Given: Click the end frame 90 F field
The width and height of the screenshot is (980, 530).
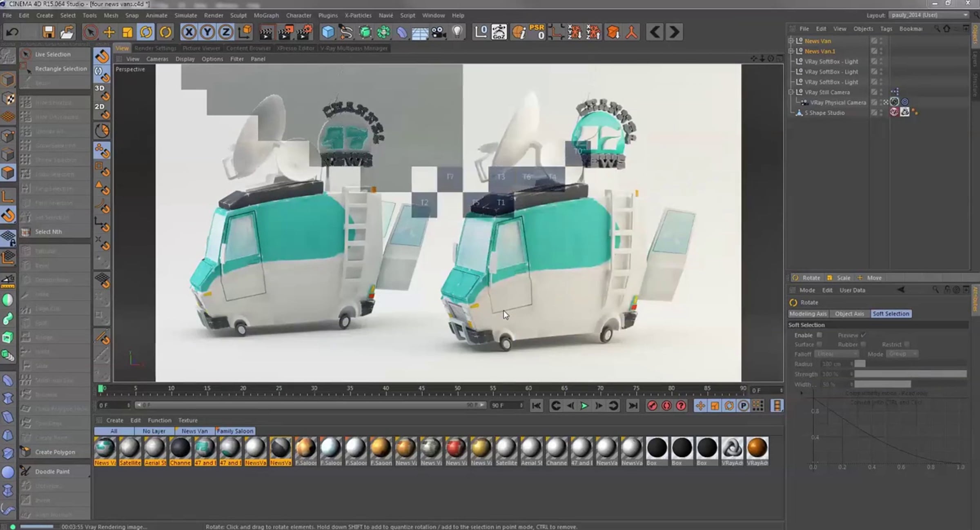Looking at the screenshot, I should 506,405.
